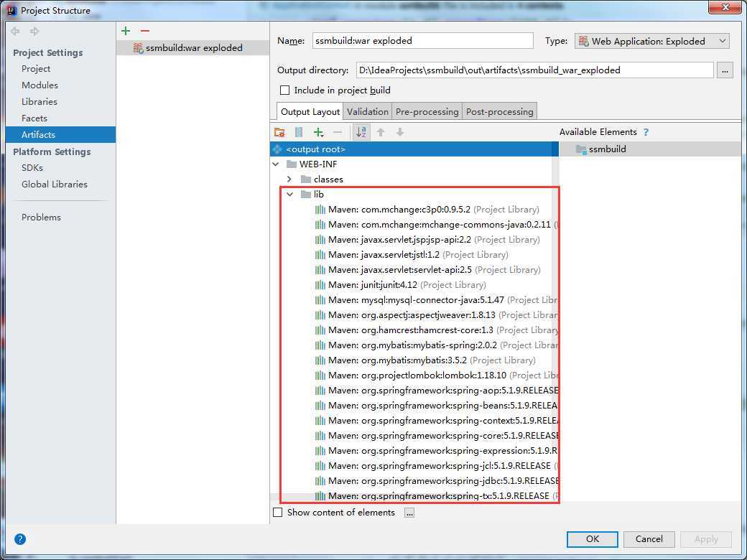This screenshot has width=747, height=560.
Task: Go forward using right navigation arrow
Action: (34, 32)
